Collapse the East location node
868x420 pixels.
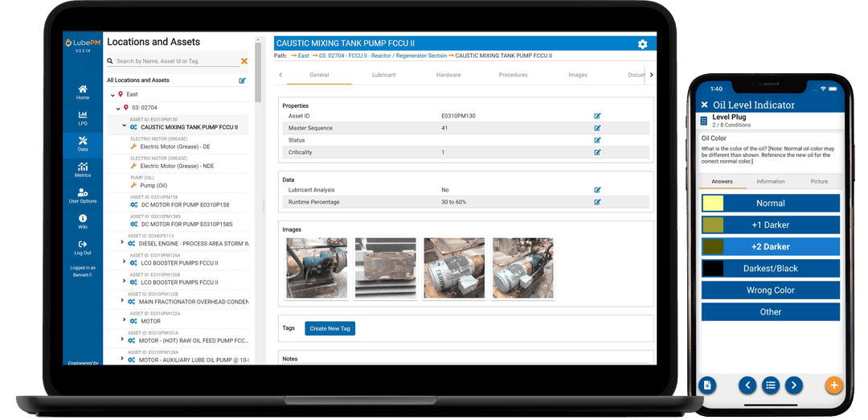point(113,95)
